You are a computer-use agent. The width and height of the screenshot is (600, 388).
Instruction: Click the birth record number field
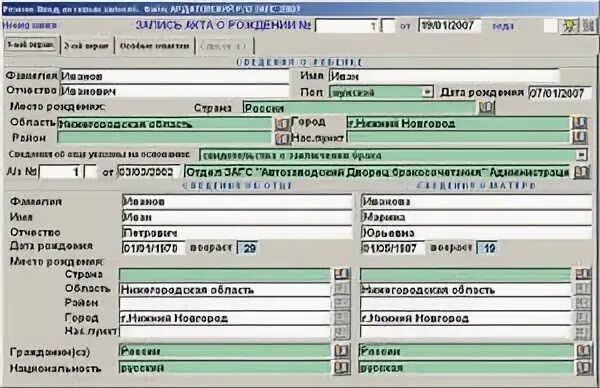click(347, 26)
